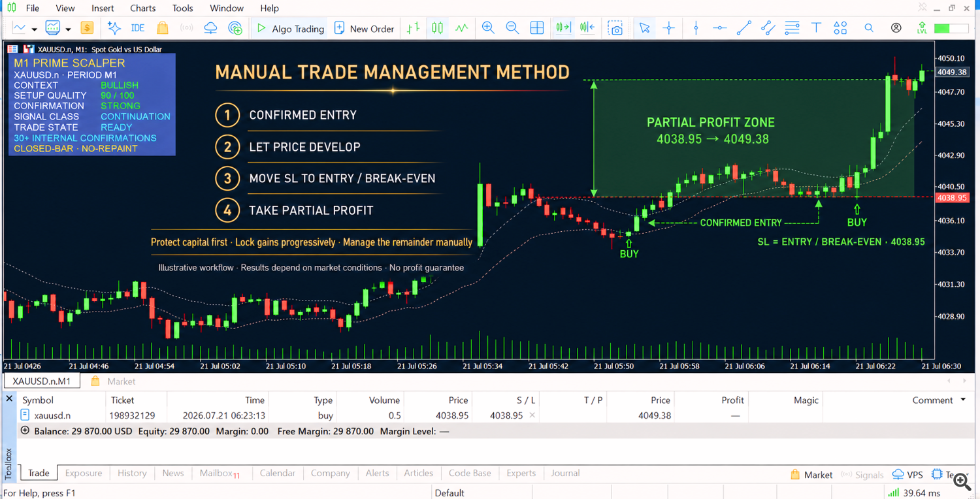Viewport: 980px width, 499px height.
Task: Select the vertical line drawing tool
Action: pos(696,28)
